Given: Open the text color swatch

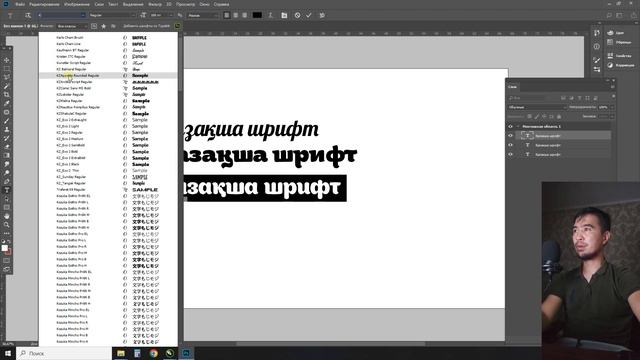Looking at the screenshot, I should 257,15.
